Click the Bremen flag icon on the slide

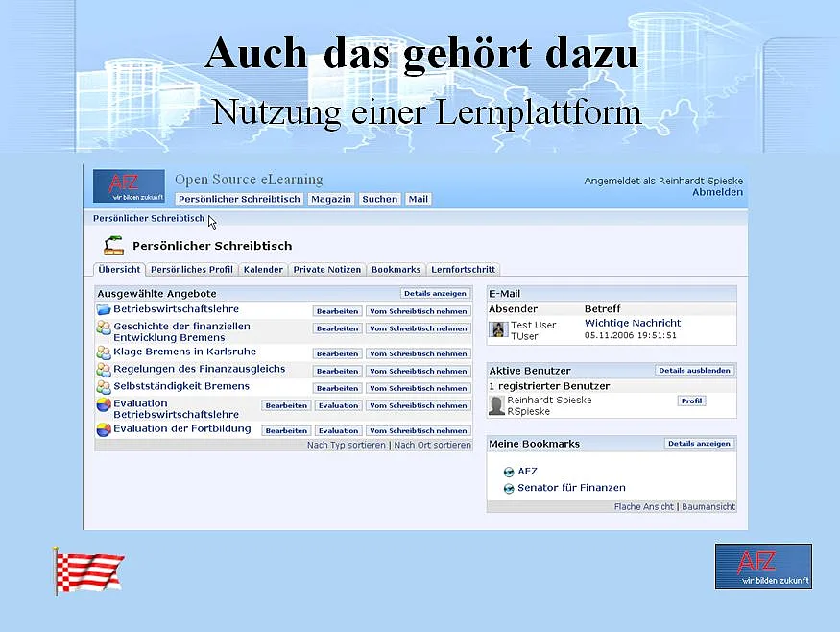pos(88,571)
